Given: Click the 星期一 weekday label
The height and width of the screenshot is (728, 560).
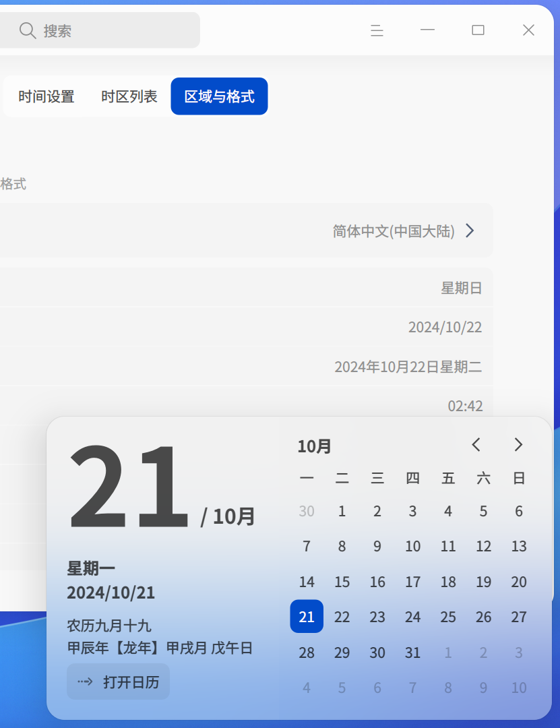Looking at the screenshot, I should [91, 568].
